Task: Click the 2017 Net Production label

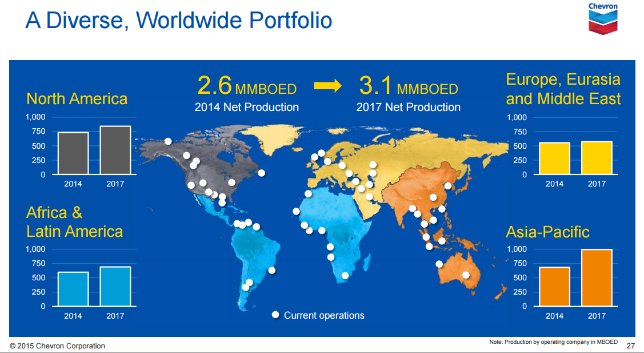Action: (x=408, y=107)
